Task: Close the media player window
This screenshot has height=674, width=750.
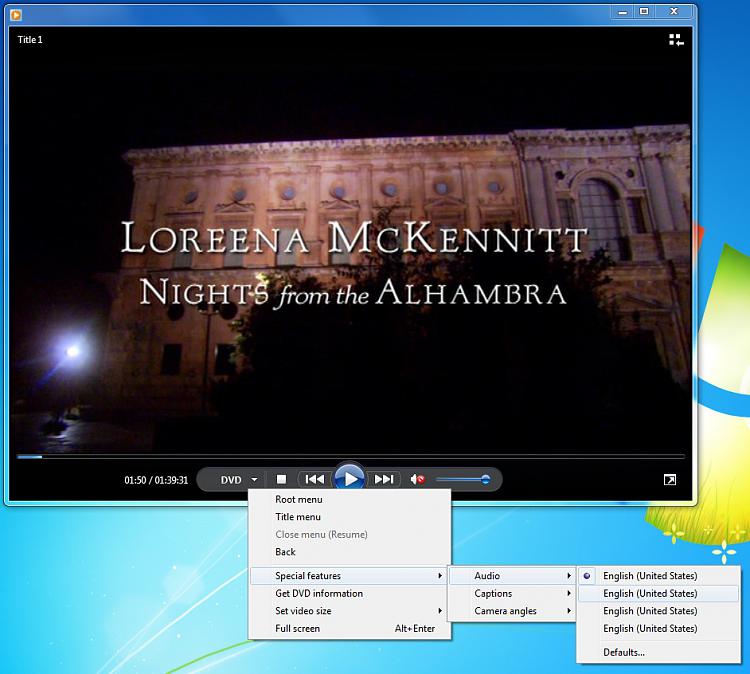Action: point(674,12)
